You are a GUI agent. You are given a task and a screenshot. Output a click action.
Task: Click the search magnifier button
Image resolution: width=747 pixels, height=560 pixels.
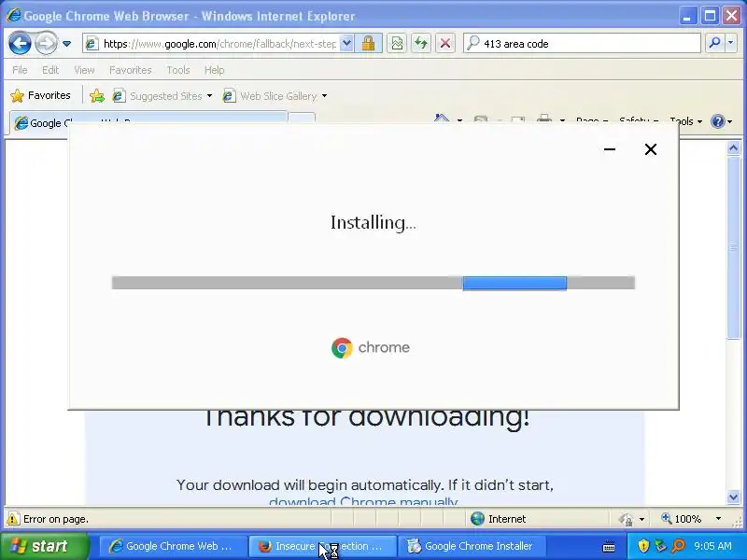click(x=714, y=43)
